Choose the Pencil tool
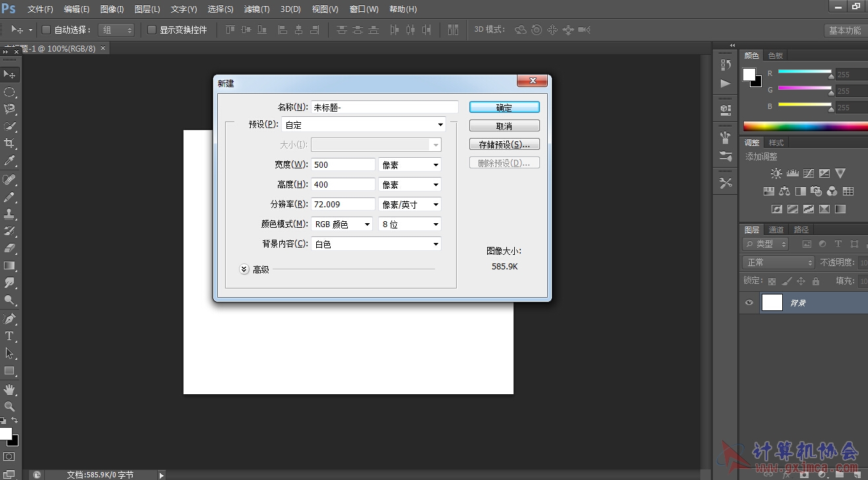868x480 pixels. [9, 197]
